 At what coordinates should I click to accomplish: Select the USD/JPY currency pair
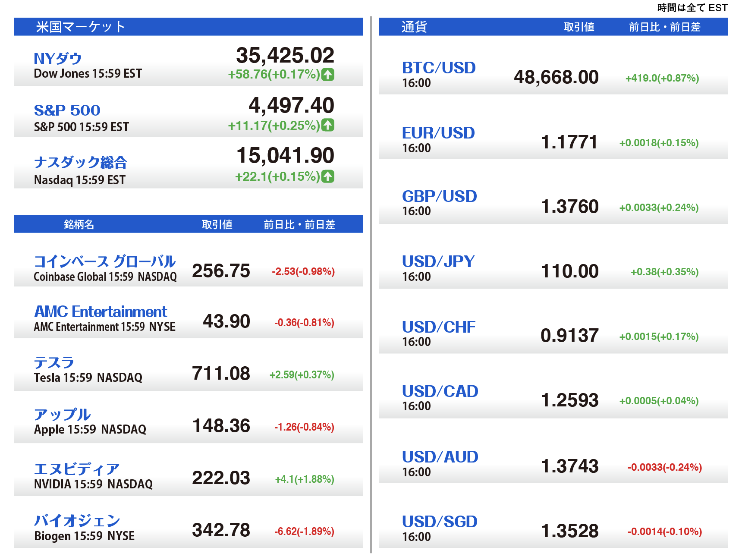point(438,261)
